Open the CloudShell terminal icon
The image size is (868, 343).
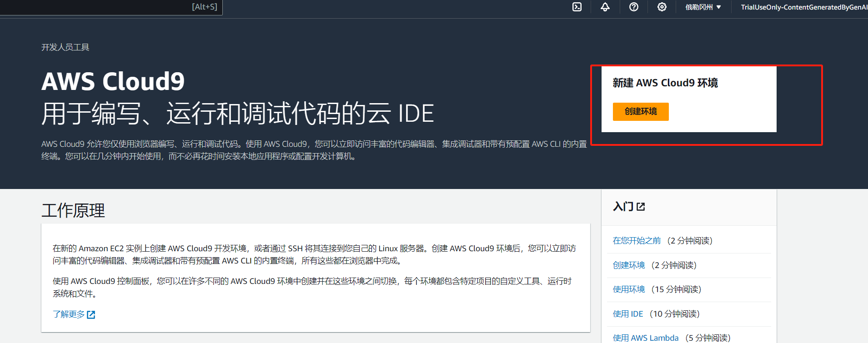(577, 7)
